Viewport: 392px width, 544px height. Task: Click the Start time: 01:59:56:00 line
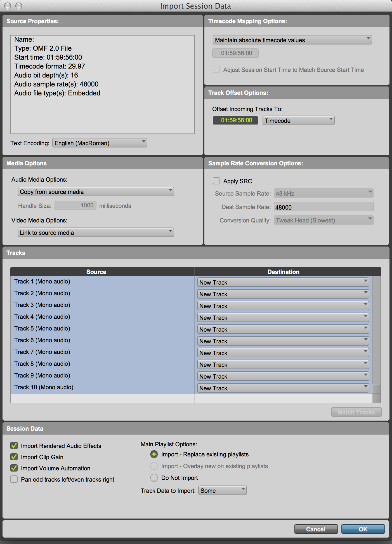click(48, 57)
